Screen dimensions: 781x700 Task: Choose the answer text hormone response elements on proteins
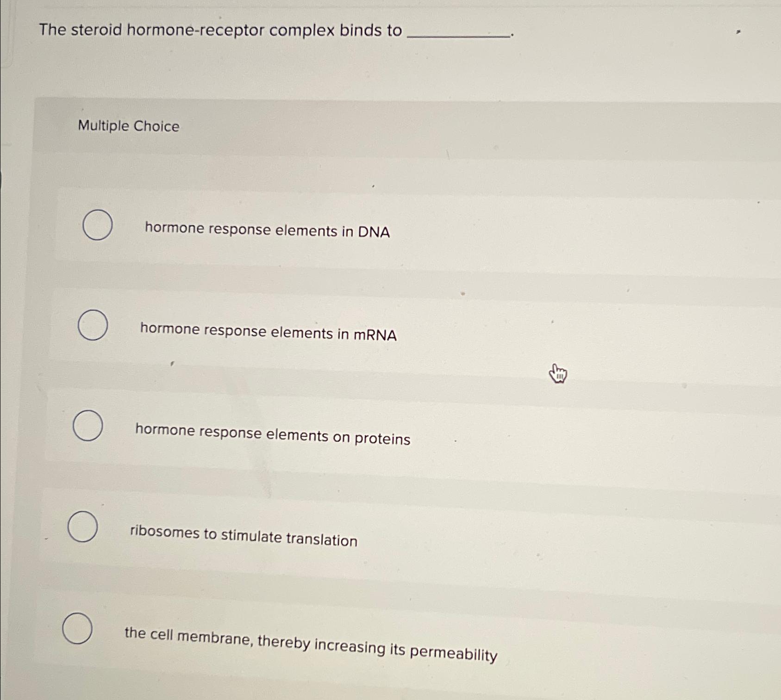[x=272, y=435]
